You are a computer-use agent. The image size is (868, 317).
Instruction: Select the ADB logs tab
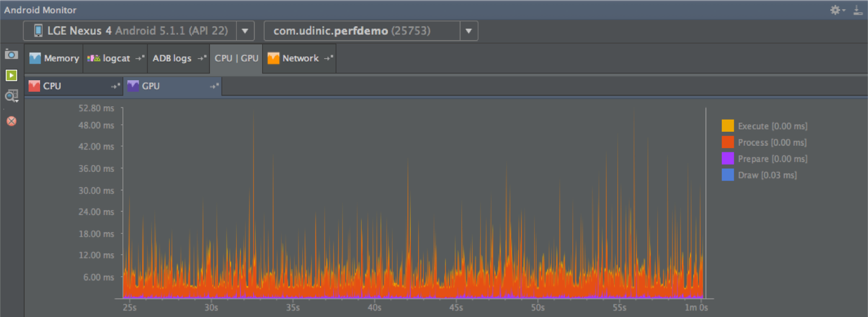(x=172, y=58)
